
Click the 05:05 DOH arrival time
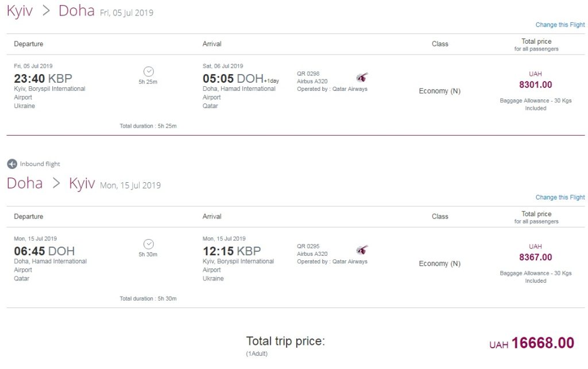[233, 79]
